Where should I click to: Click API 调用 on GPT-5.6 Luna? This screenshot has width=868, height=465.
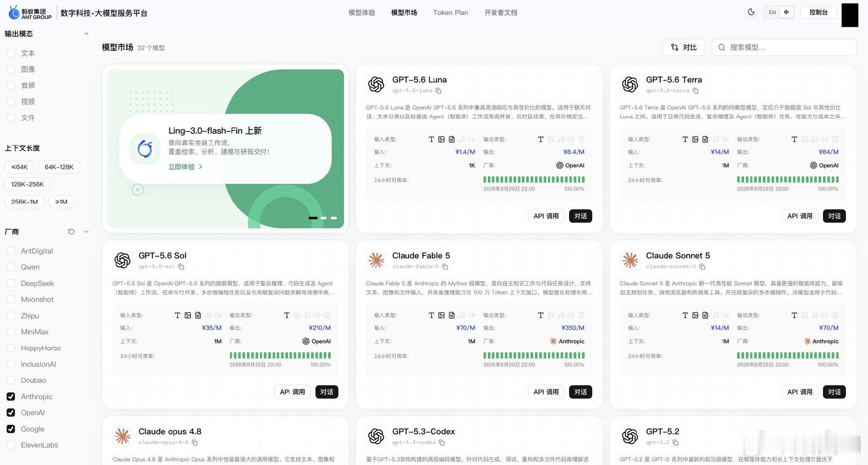click(x=546, y=216)
